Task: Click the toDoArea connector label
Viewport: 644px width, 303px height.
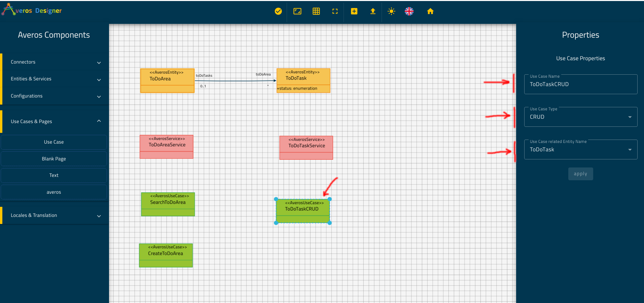Action: coord(263,75)
